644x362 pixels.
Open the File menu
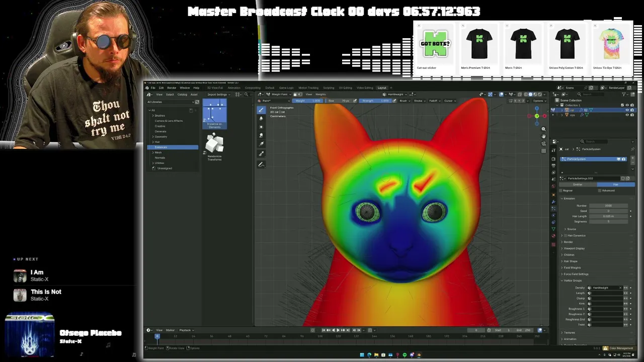(x=153, y=88)
